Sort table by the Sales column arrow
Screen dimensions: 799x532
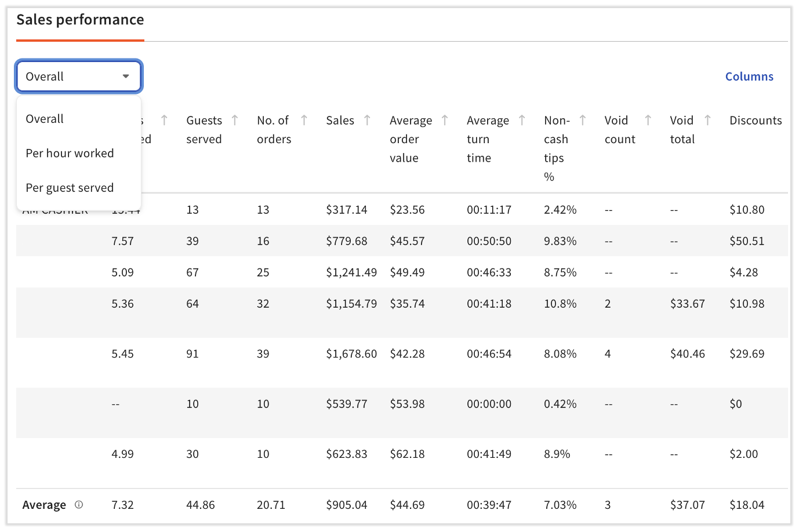[367, 120]
